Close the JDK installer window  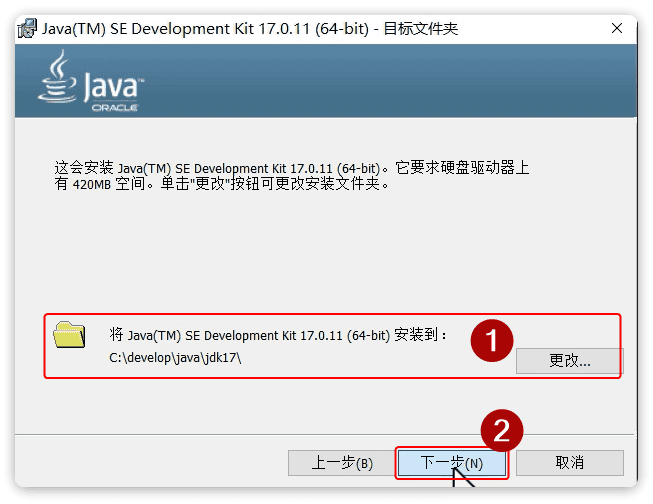tap(617, 28)
